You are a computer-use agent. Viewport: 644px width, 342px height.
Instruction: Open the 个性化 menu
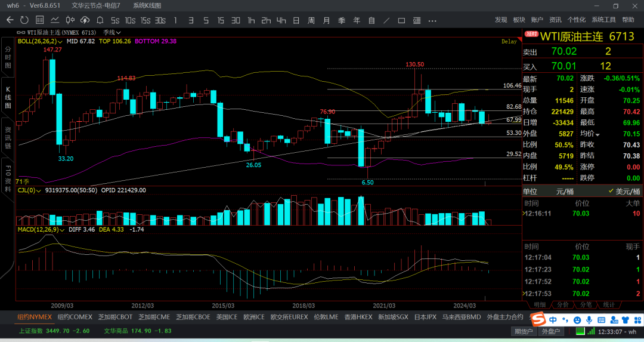pyautogui.click(x=577, y=20)
